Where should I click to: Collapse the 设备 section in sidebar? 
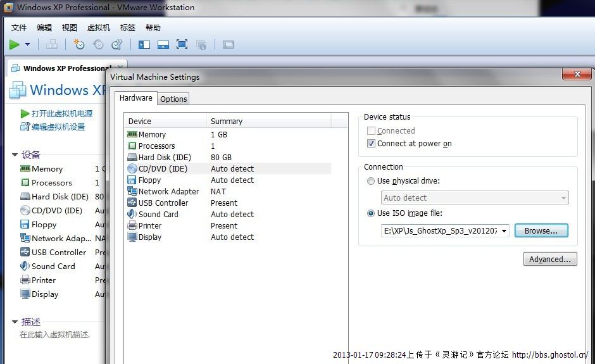tap(15, 154)
